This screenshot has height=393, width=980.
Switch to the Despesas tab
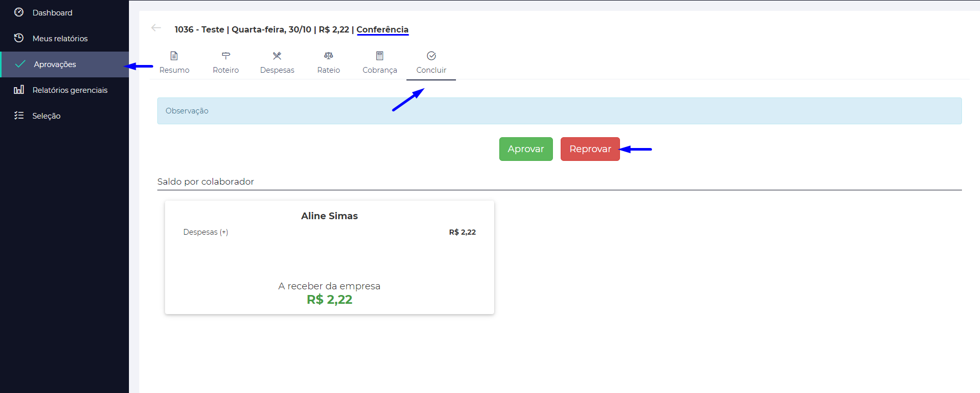coord(277,70)
